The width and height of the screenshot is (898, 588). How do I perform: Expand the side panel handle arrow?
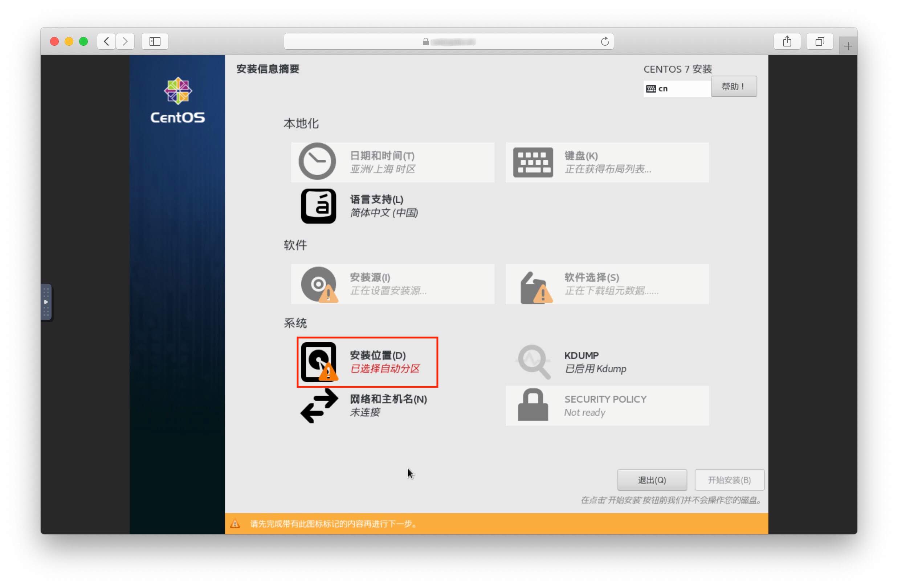pyautogui.click(x=46, y=302)
